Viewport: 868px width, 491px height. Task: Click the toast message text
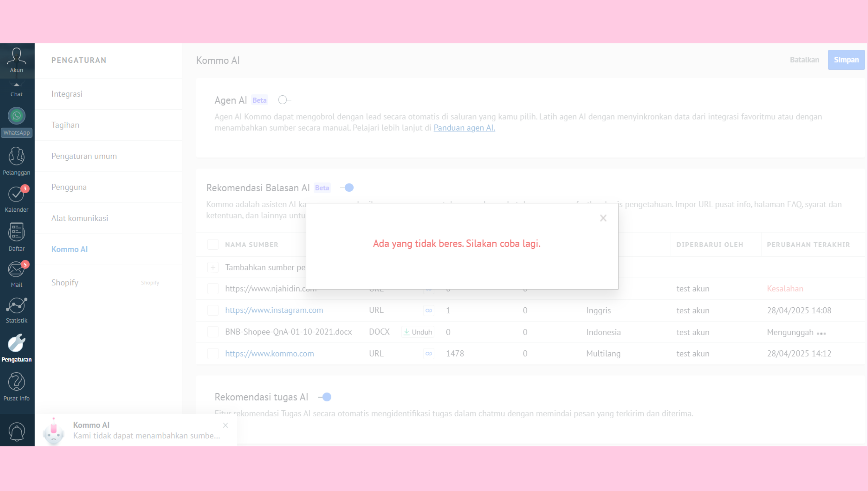(146, 436)
